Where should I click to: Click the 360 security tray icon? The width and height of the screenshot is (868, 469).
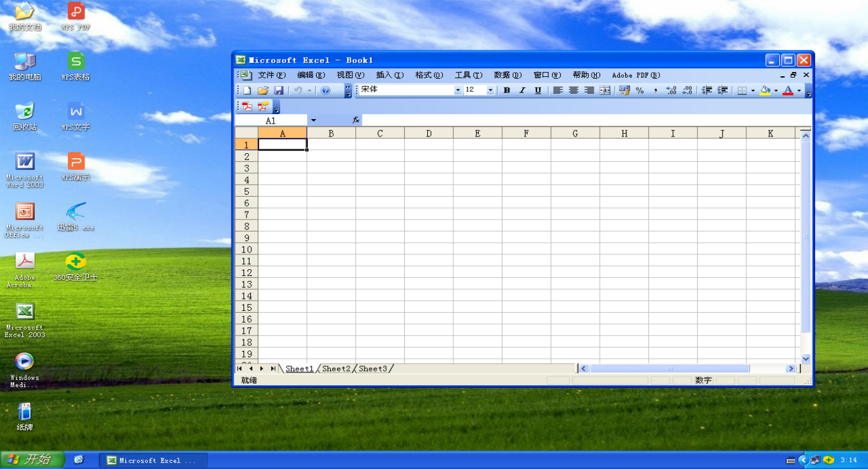828,460
